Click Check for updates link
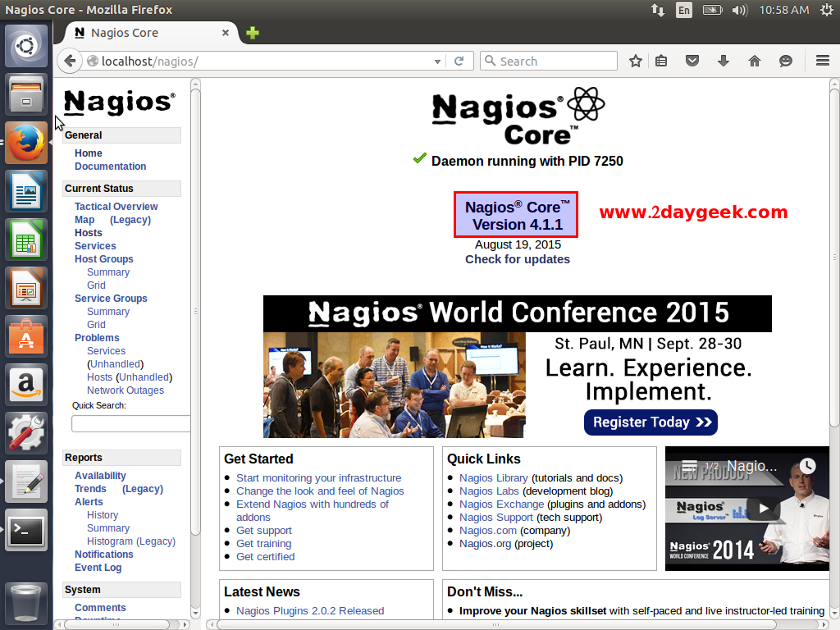 (x=518, y=259)
